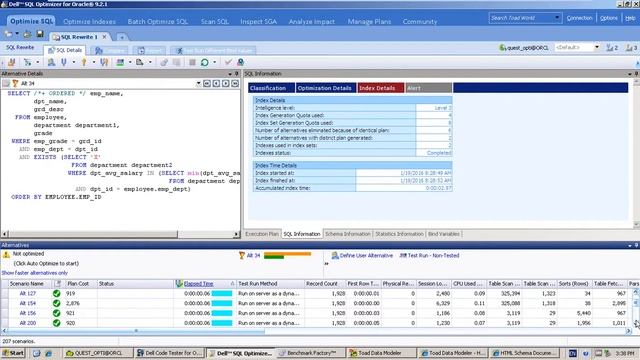This screenshot has height=360, width=640.
Task: Close the SQL Rewrite 1 tab
Action: [104, 37]
